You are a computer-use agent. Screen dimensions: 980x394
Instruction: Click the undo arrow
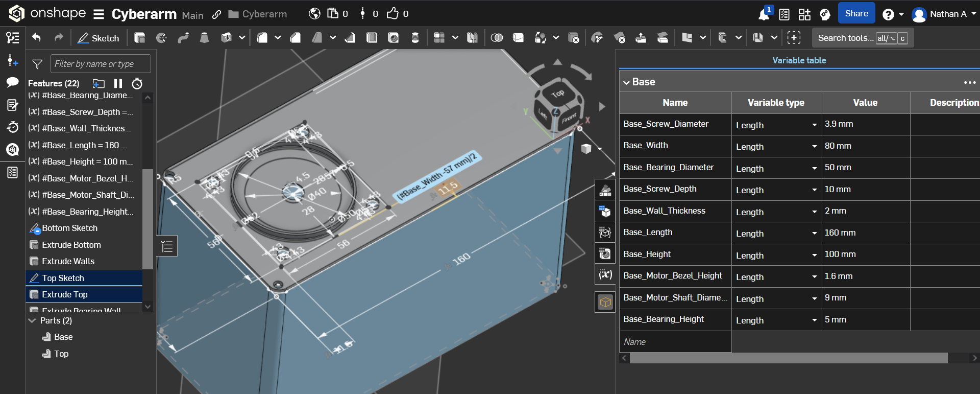click(x=36, y=38)
